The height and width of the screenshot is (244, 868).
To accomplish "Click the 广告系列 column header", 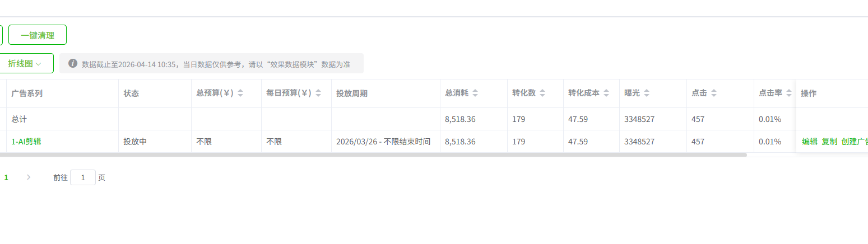I will tap(27, 93).
